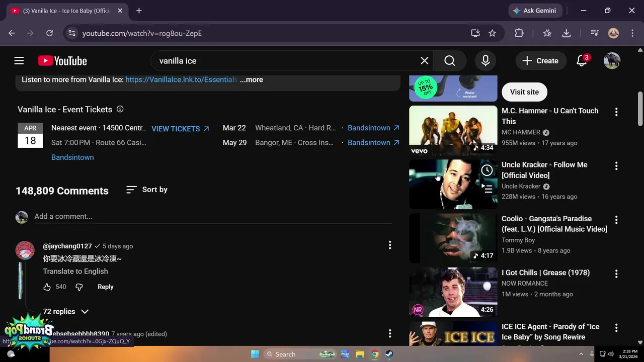The image size is (644, 362).
Task: Dislike the comment by @jaychang0127
Action: tap(79, 287)
